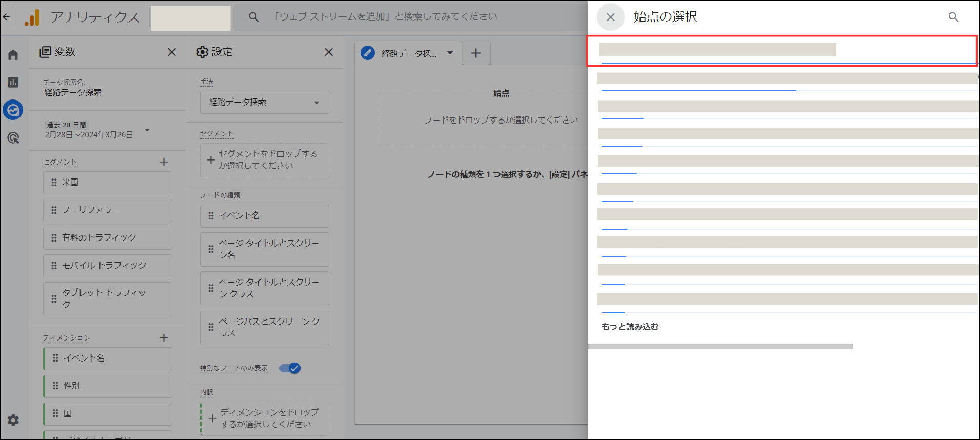Add a new dimension with plus icon
This screenshot has height=440, width=980.
point(164,338)
